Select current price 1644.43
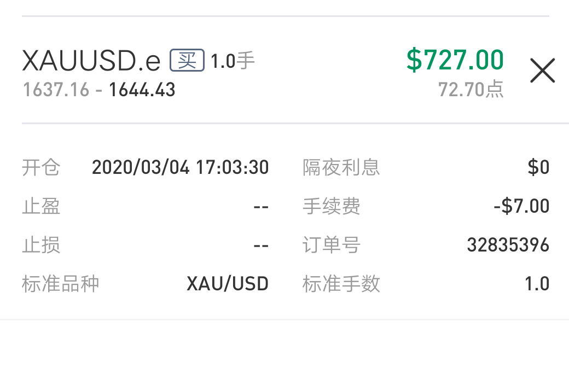This screenshot has height=392, width=569. pyautogui.click(x=142, y=90)
